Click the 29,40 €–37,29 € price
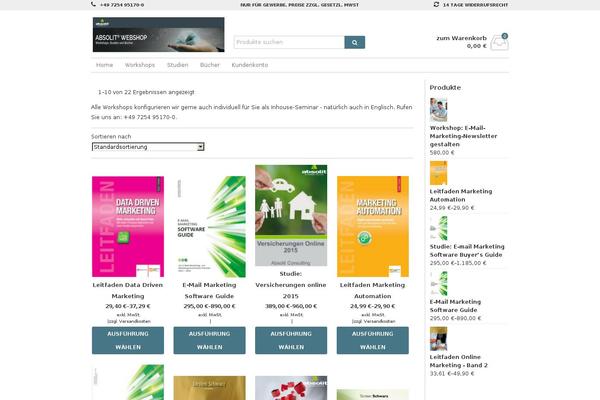The height and width of the screenshot is (400, 600). (128, 306)
